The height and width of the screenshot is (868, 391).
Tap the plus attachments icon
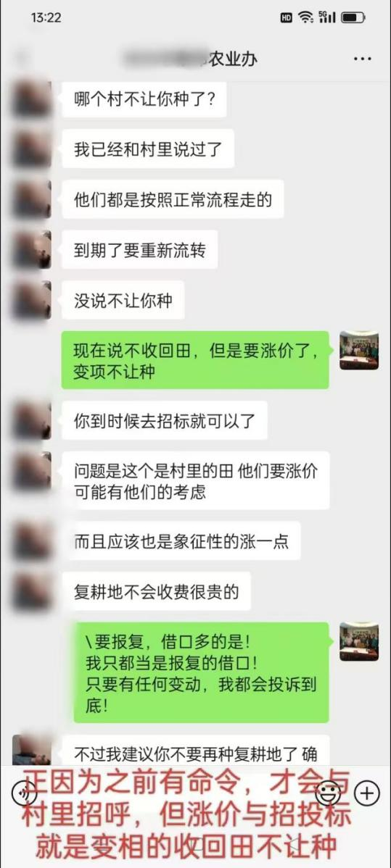pos(366,793)
